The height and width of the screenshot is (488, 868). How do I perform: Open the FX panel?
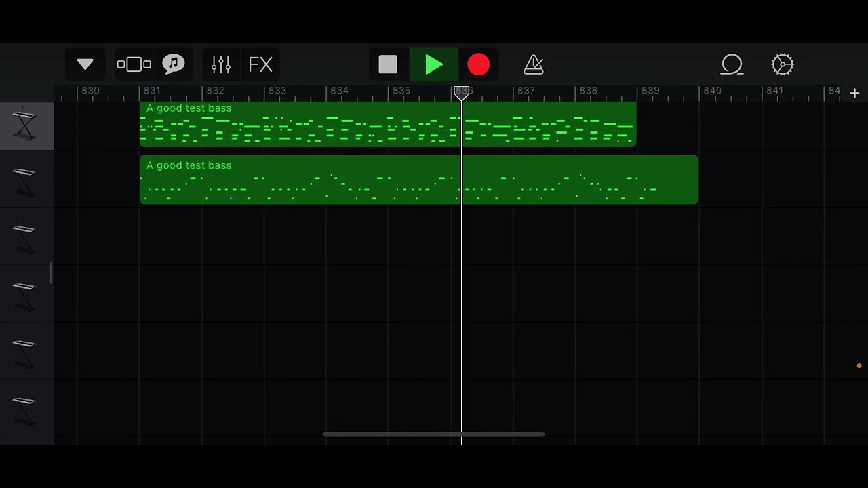point(260,64)
